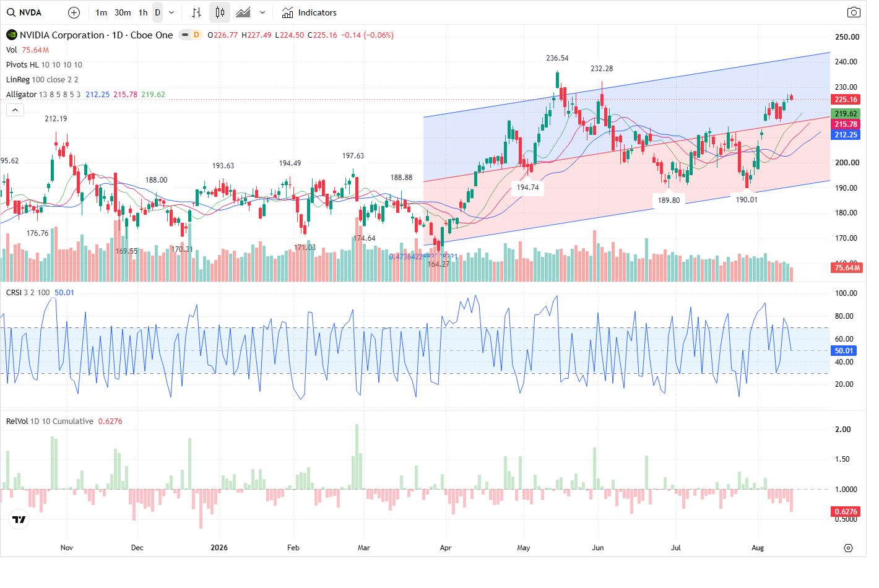Select the Alligator indicator legend
The height and width of the screenshot is (588, 879).
[x=22, y=95]
